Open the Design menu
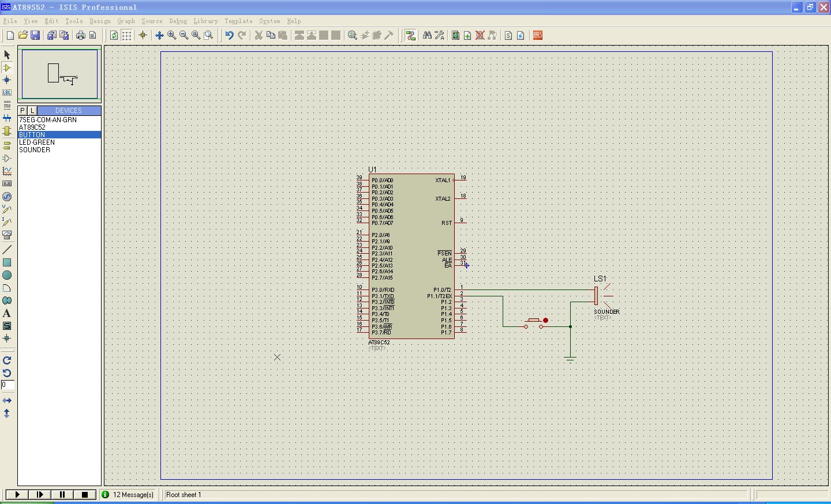 pos(100,21)
